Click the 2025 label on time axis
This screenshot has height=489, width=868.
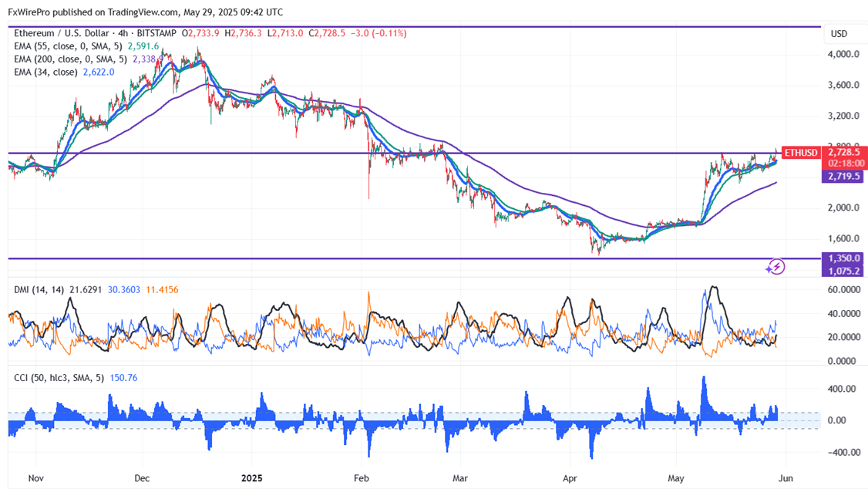tap(253, 478)
